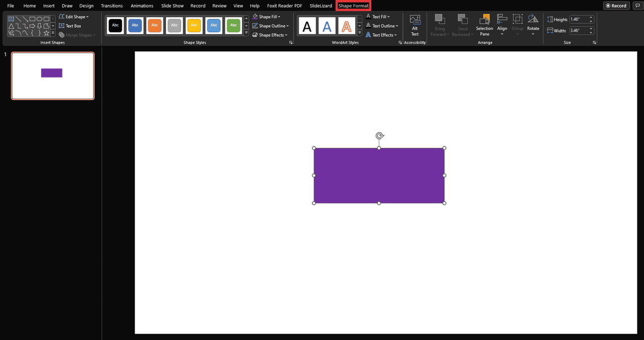
Task: Click the rotation handle above the rectangle
Action: (380, 136)
